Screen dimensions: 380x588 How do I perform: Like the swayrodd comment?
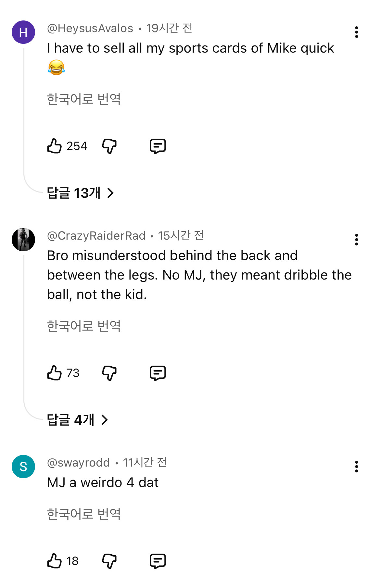[x=54, y=561]
